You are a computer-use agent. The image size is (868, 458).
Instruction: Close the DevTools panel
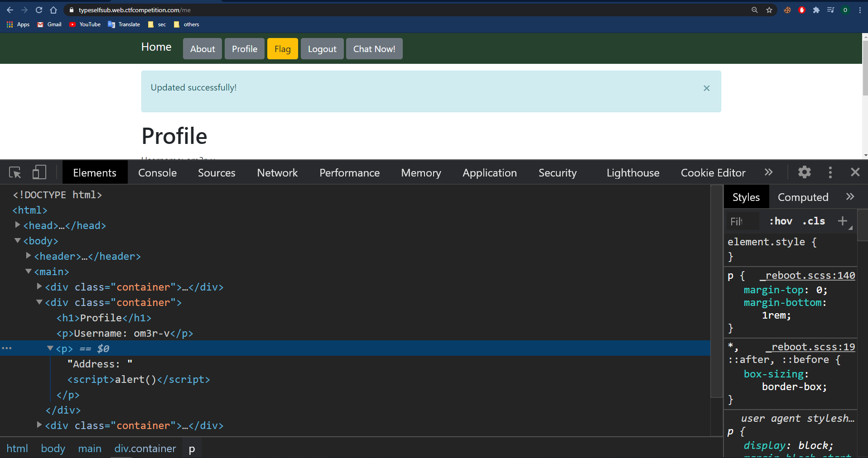pos(855,172)
